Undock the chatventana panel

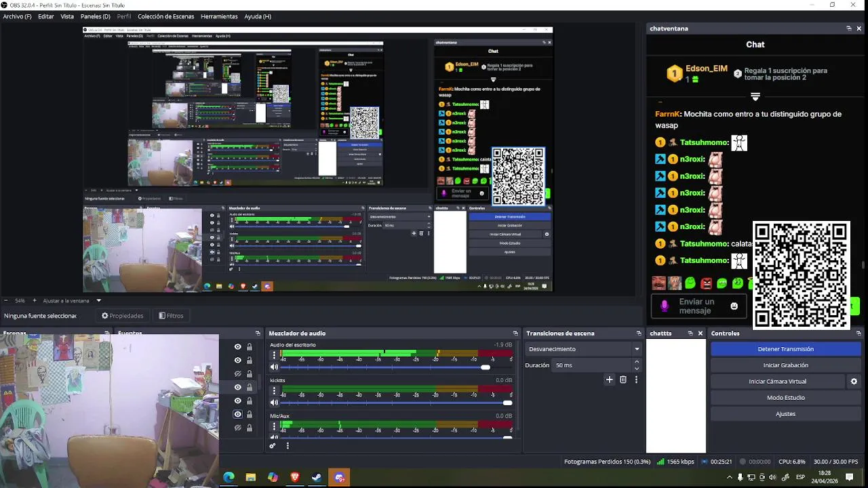click(x=848, y=28)
